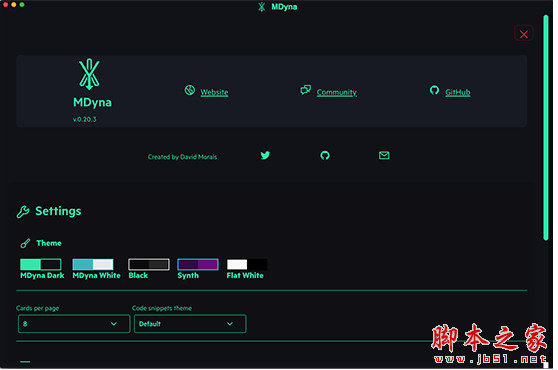Viewport: 558px width, 370px height.
Task: Click the MDyna name under the logo
Action: pos(92,102)
